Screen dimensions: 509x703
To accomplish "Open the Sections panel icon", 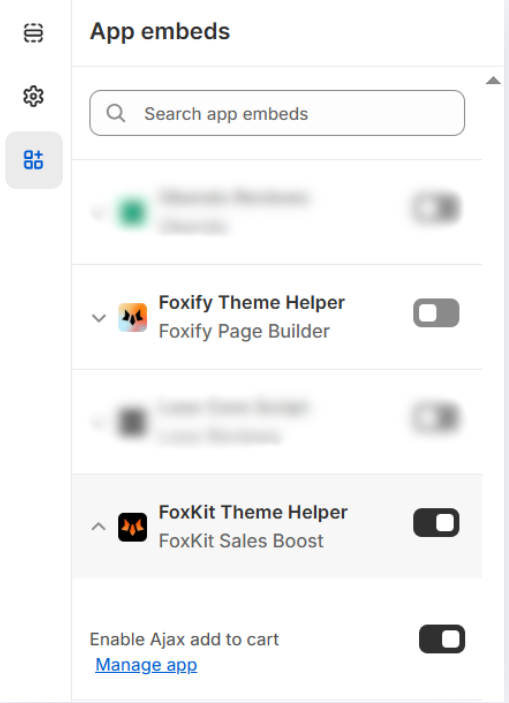I will coord(33,33).
